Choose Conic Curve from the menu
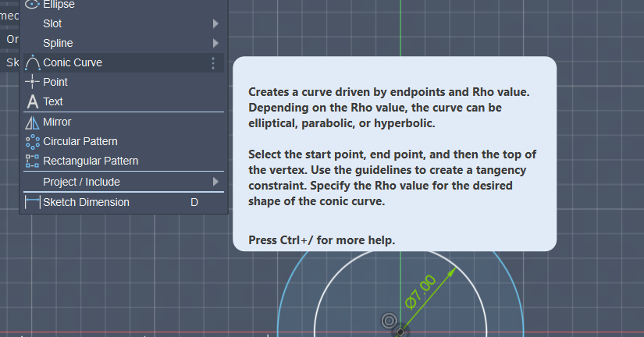 (x=123, y=62)
